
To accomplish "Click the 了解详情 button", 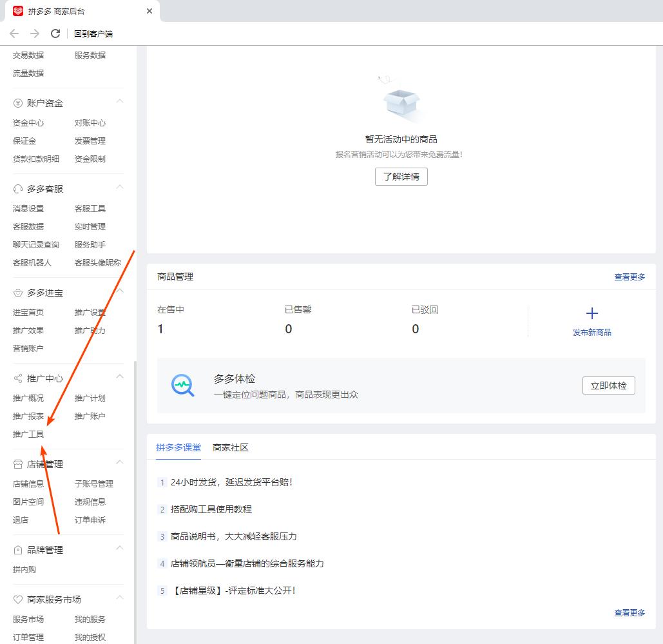I will coord(401,176).
